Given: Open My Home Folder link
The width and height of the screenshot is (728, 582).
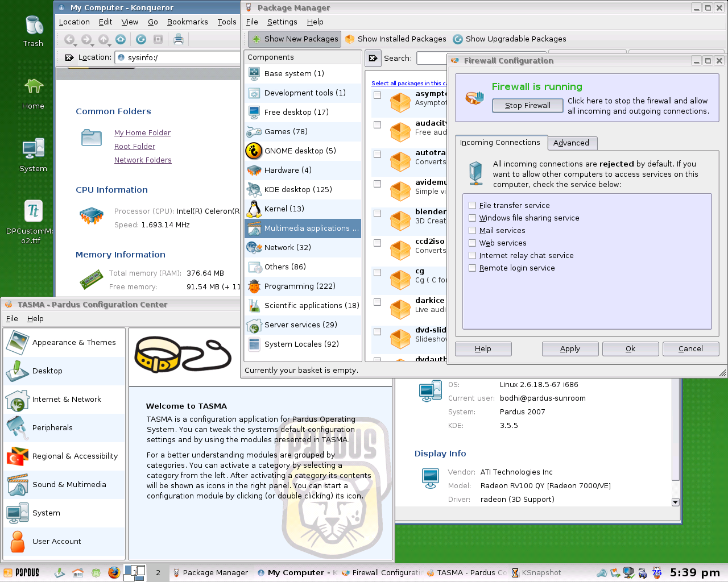Looking at the screenshot, I should point(142,133).
